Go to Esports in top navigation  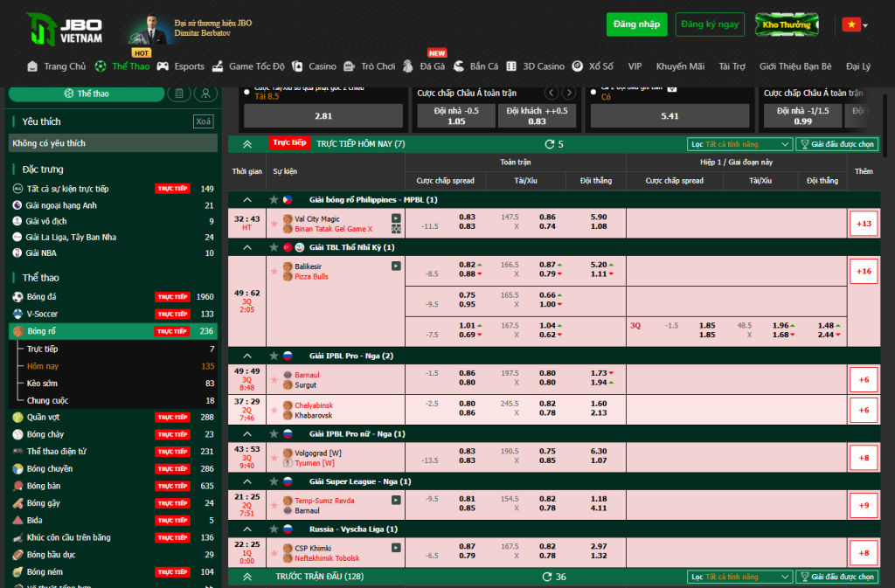coord(181,66)
